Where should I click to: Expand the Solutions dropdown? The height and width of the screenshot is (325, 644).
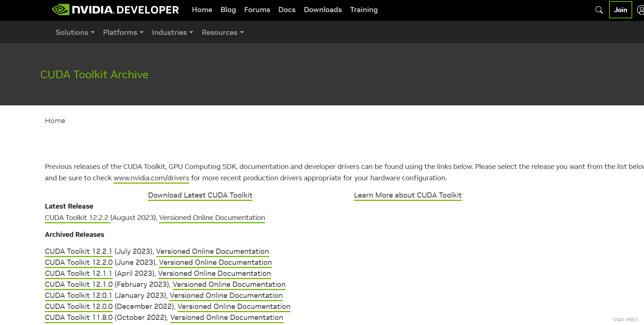point(75,32)
